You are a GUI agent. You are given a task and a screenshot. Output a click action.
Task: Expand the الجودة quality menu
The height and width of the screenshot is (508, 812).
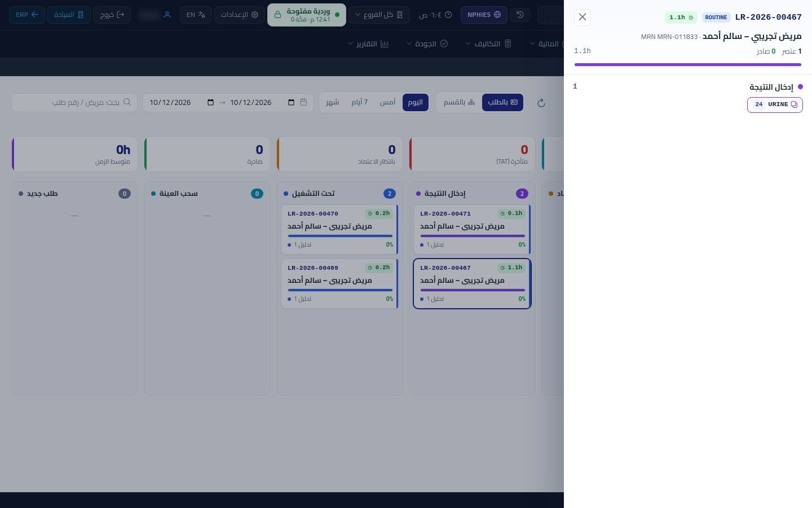427,43
